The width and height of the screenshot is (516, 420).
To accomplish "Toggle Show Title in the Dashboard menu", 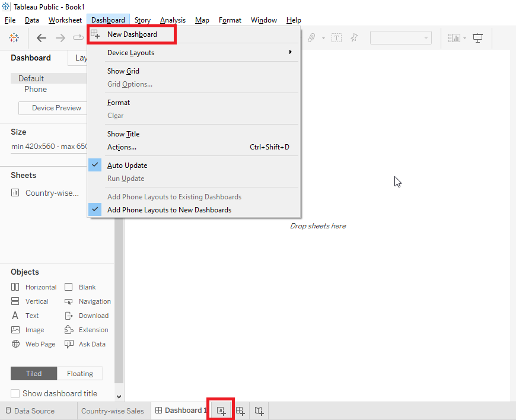I will [x=194, y=134].
